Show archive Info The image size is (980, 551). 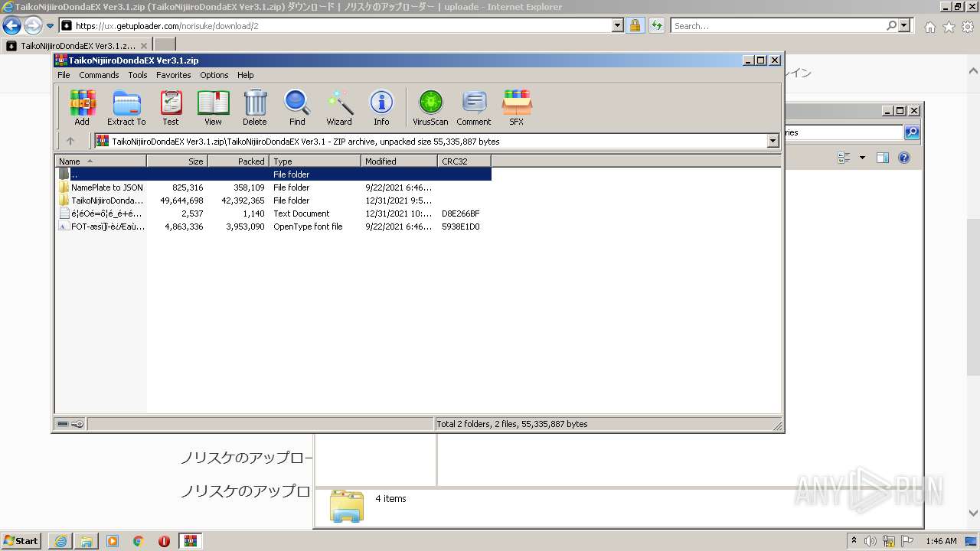tap(381, 107)
